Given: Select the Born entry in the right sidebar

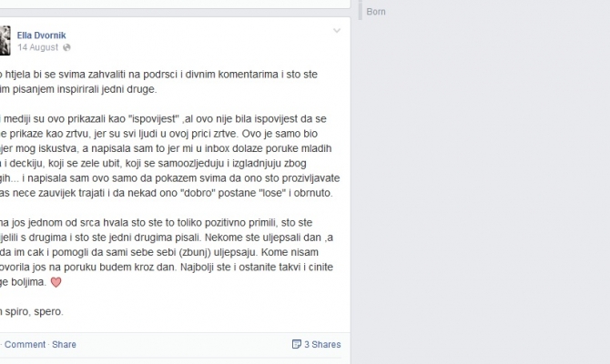Looking at the screenshot, I should (376, 12).
